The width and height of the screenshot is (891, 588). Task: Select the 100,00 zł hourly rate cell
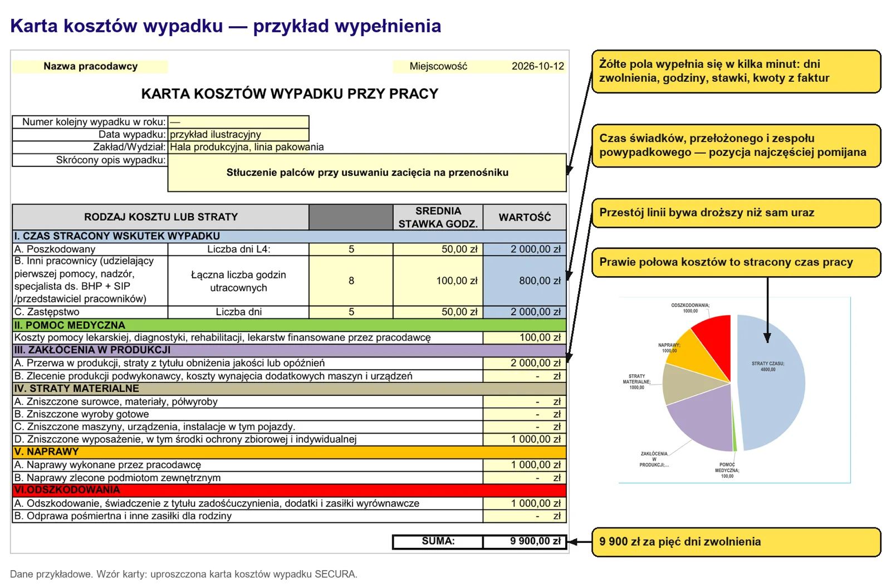coord(438,281)
